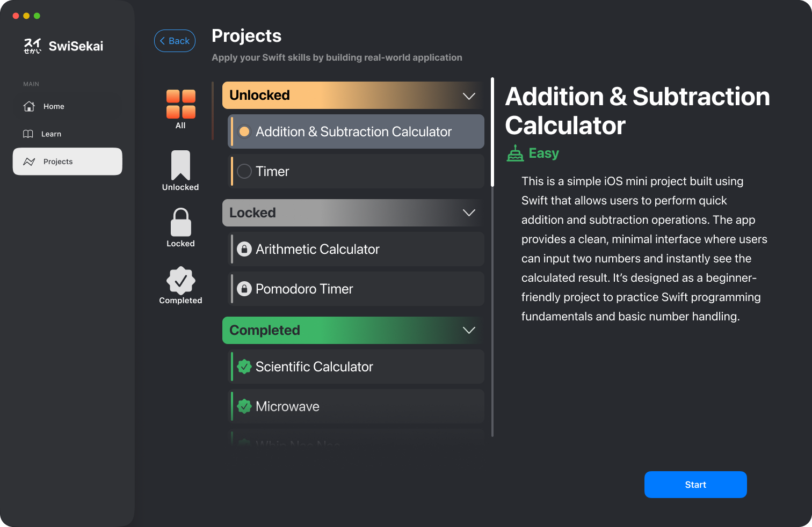This screenshot has width=812, height=527.
Task: Click the filled radio on Addition & Subtraction Calculator
Action: click(x=244, y=131)
